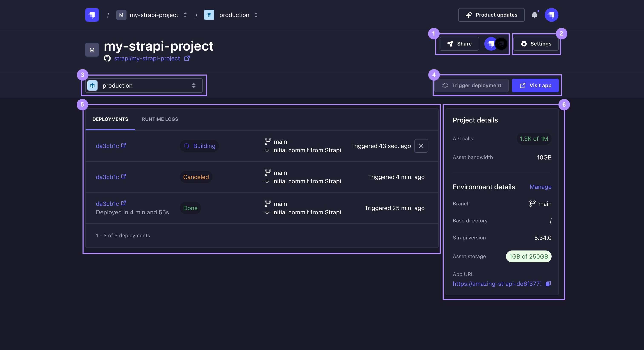Open the Building deployment via its external link icon
Screen dimensions: 644x350
click(123, 145)
